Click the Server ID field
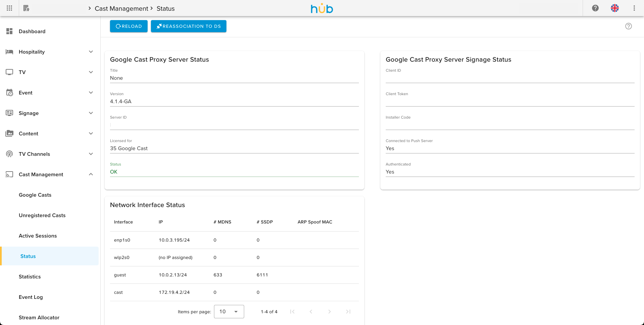The width and height of the screenshot is (644, 325). (234, 125)
